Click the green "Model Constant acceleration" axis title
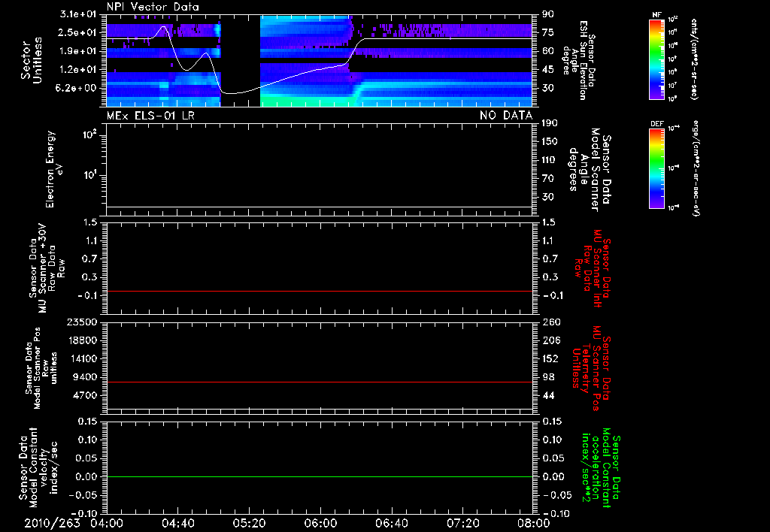Screen dimensions: 770x532 601,468
